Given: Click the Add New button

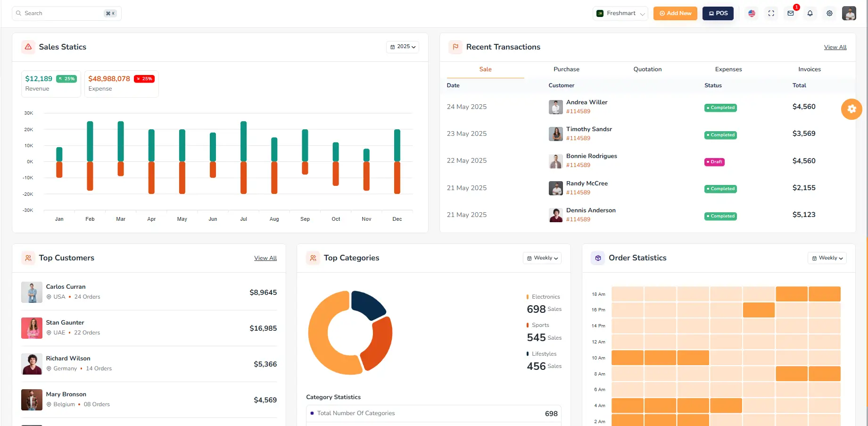Looking at the screenshot, I should (x=675, y=13).
